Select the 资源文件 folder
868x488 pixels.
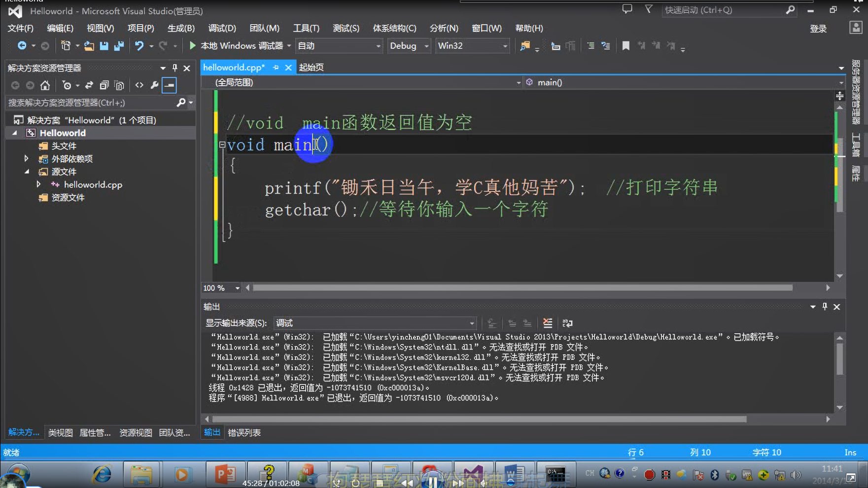(68, 197)
